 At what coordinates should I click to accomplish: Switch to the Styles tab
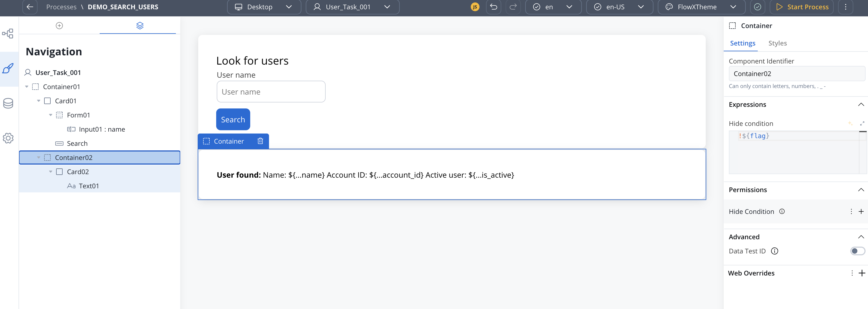[x=777, y=43]
